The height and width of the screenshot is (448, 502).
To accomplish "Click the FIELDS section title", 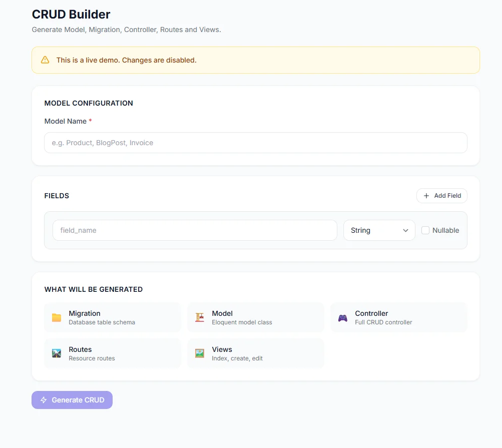I will pyautogui.click(x=57, y=196).
